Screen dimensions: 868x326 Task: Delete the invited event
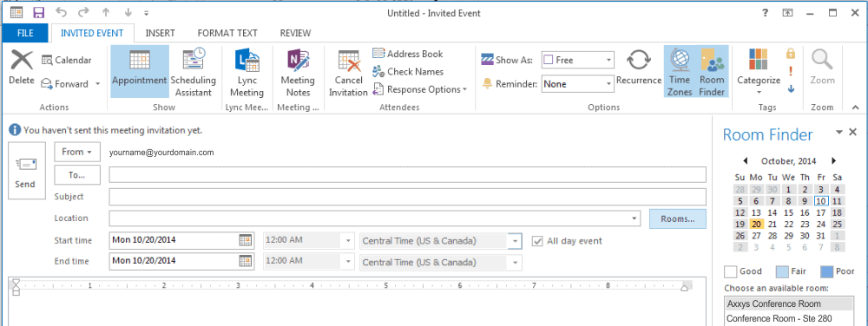tap(22, 67)
